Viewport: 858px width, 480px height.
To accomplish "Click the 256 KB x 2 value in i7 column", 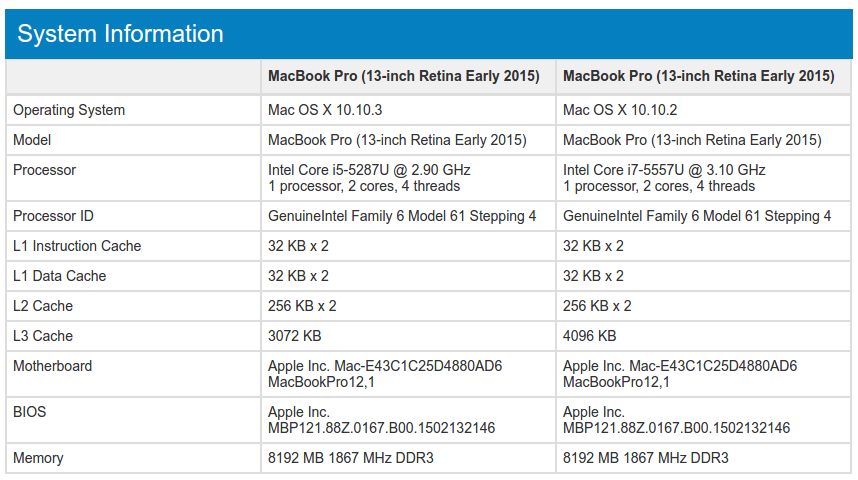I will click(x=597, y=306).
